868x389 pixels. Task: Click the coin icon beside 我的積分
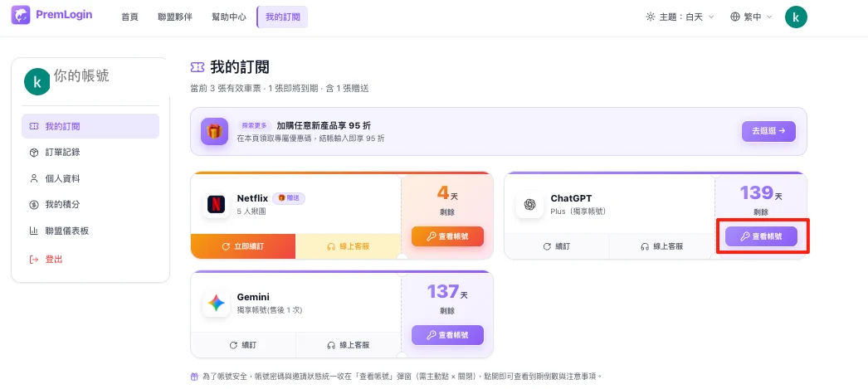click(x=34, y=205)
